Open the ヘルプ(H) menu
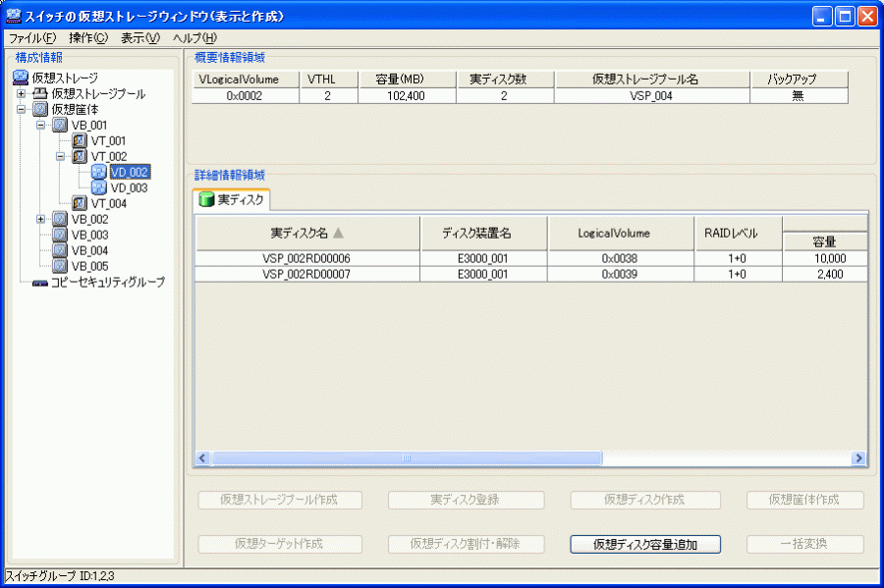Screen dimensions: 884x588 point(195,37)
